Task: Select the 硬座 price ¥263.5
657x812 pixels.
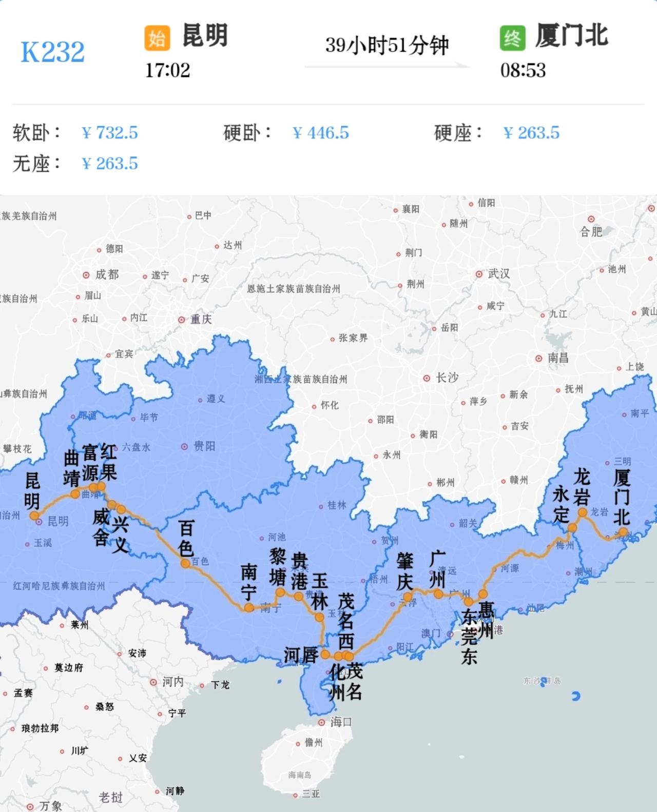Action: pyautogui.click(x=531, y=133)
